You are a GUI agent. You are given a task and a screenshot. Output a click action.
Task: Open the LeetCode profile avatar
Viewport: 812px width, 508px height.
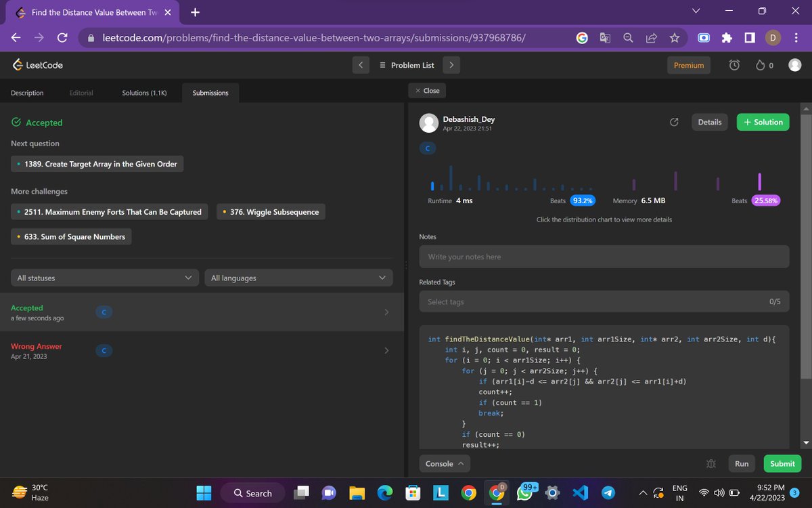[795, 65]
